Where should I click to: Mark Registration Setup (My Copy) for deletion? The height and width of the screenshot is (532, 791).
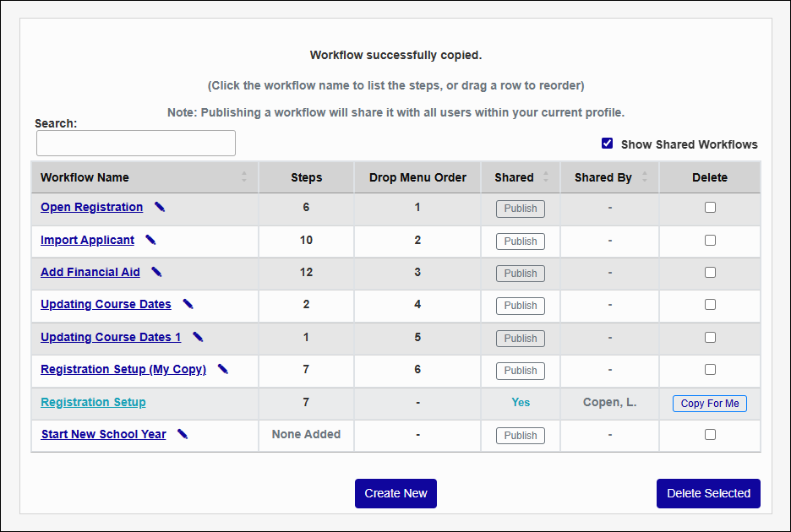[710, 370]
